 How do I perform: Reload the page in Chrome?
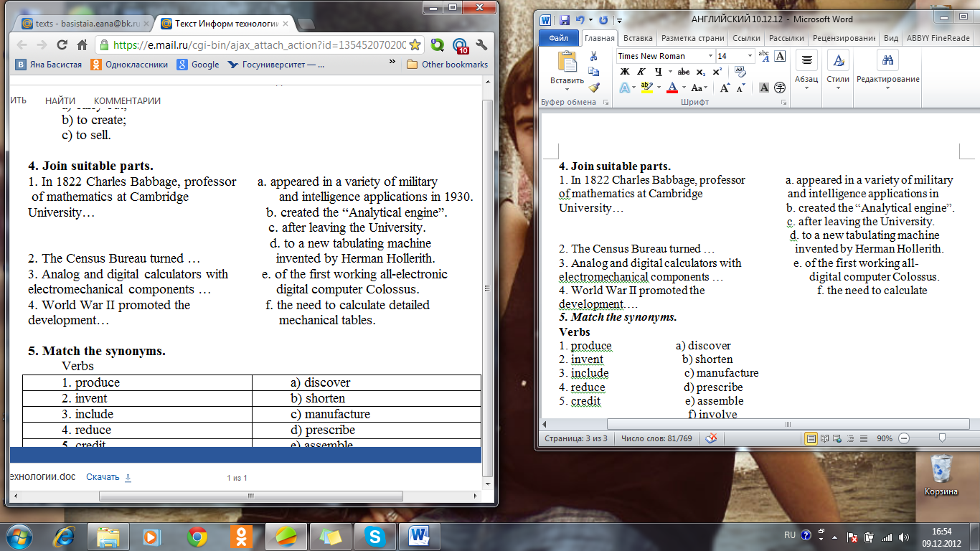tap(62, 44)
